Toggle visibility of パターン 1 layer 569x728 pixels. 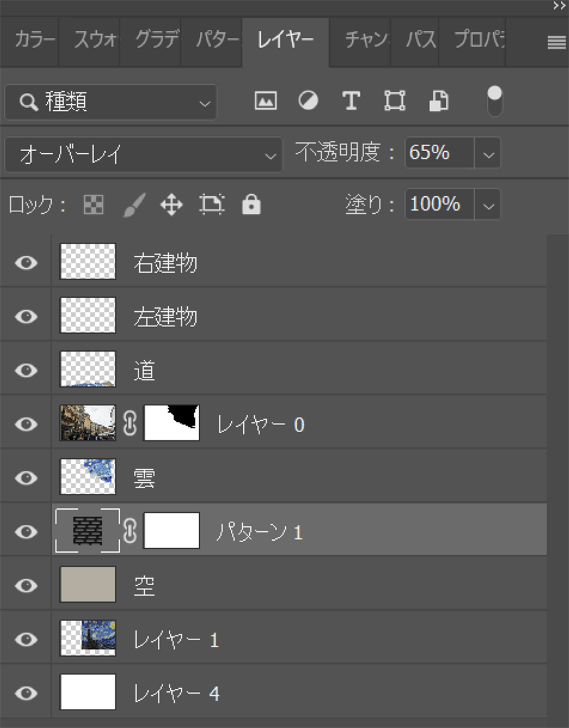click(26, 531)
